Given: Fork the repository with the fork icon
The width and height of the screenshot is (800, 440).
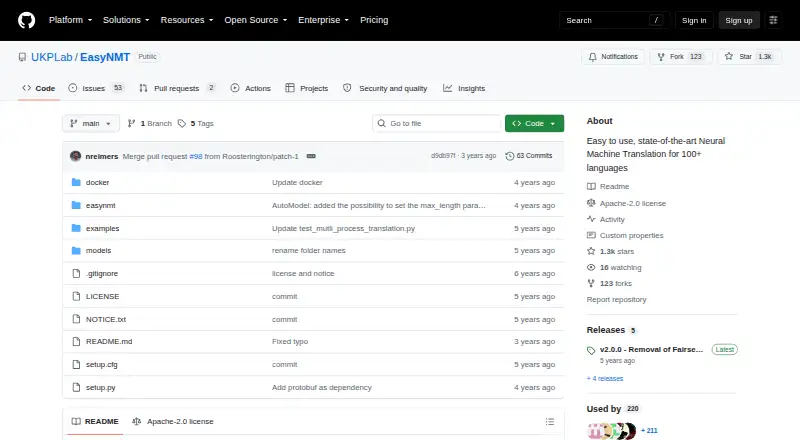Looking at the screenshot, I should coord(681,57).
